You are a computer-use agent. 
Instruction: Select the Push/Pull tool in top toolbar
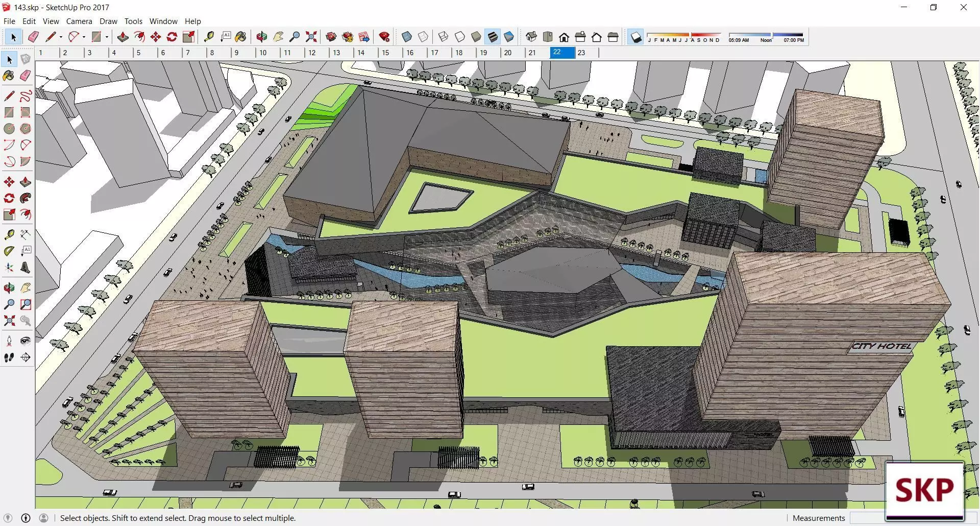(x=123, y=37)
